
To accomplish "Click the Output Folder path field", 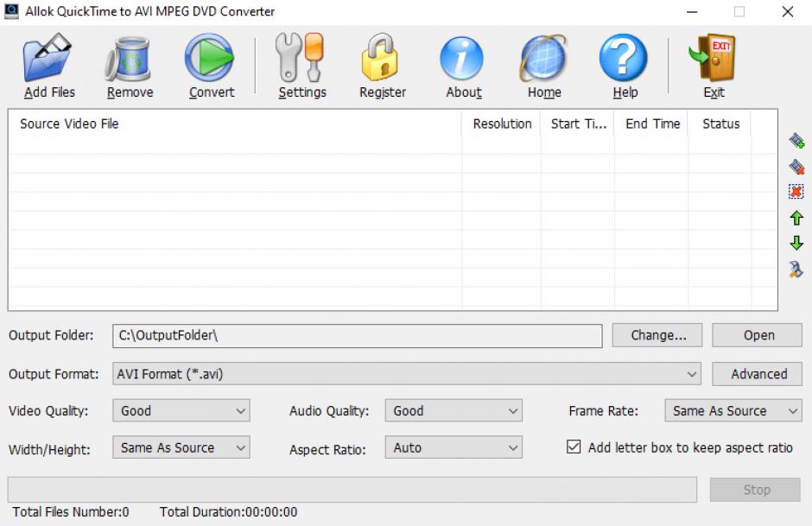I will 357,335.
